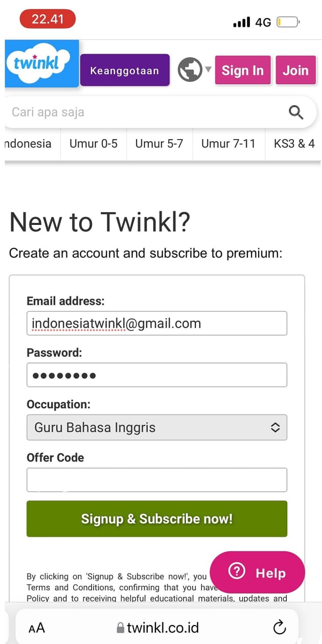
Task: Tap the search magnifier icon
Action: point(296,112)
